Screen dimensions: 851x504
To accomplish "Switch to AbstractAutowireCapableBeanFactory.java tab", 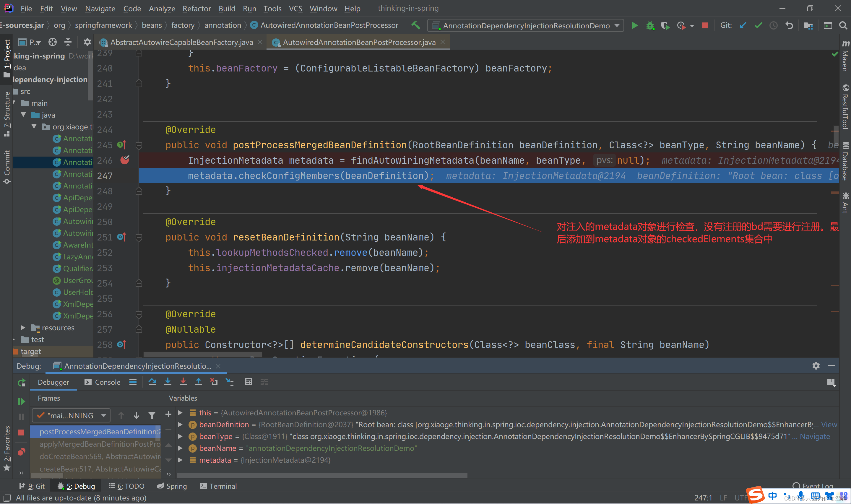I will pyautogui.click(x=181, y=43).
